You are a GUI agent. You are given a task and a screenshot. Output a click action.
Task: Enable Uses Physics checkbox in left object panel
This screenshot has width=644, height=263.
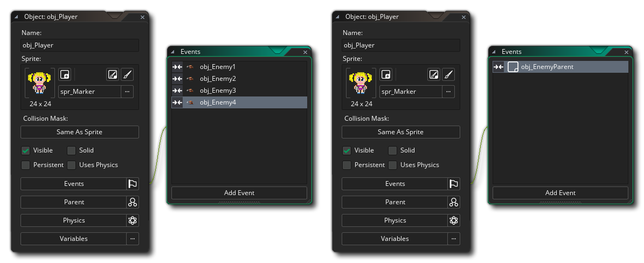point(72,165)
